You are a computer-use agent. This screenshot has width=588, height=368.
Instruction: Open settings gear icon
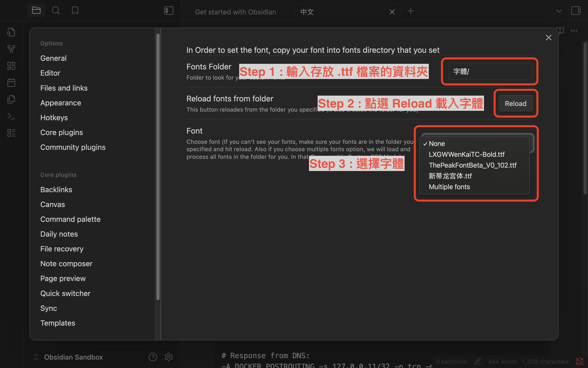click(x=169, y=357)
